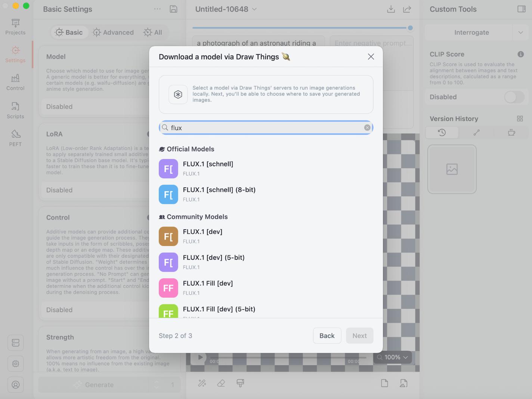Open the Projects sidebar section
Viewport: 532px width, 399px height.
[x=15, y=27]
